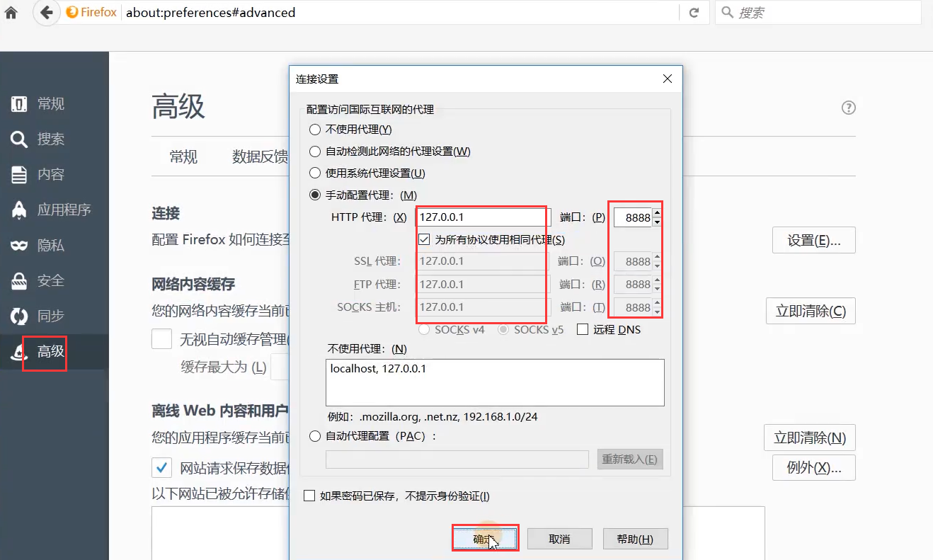Click FTP proxy port up arrow

pos(657,280)
